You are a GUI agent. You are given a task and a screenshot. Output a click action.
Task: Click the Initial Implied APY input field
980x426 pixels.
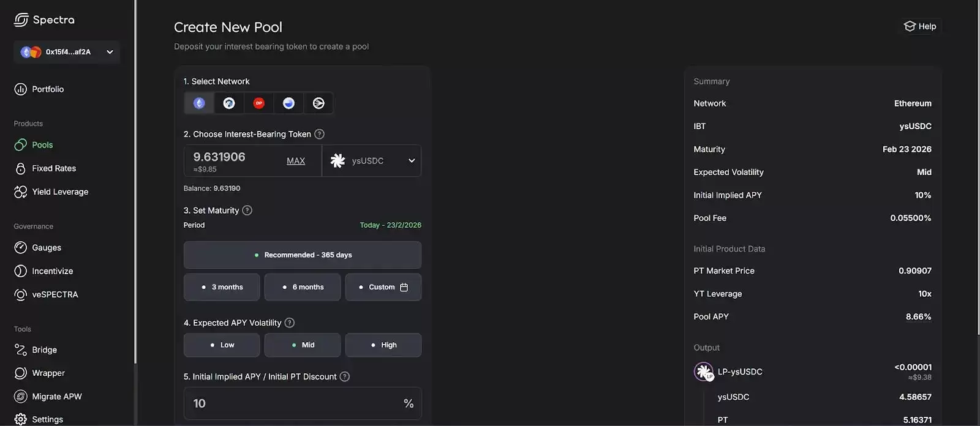[x=294, y=403]
